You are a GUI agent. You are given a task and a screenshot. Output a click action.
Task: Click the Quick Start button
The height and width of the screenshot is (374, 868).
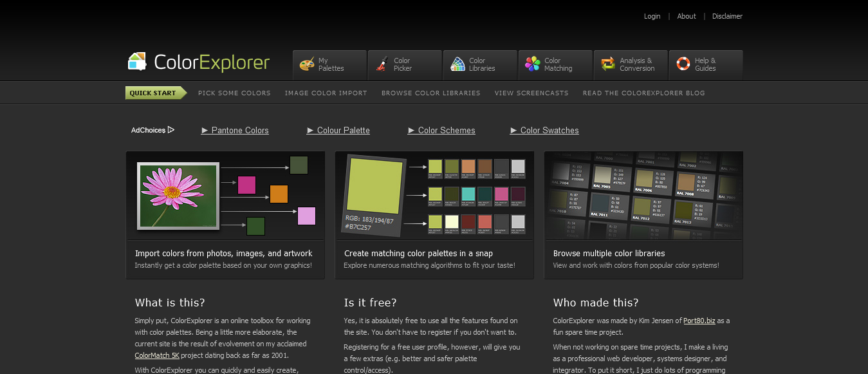(x=156, y=93)
